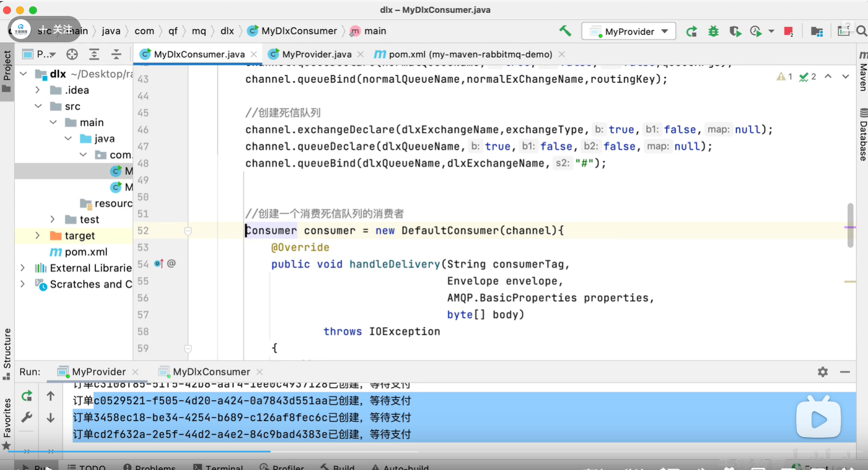This screenshot has height=470, width=868.
Task: Open Run panel settings gear
Action: 822,372
